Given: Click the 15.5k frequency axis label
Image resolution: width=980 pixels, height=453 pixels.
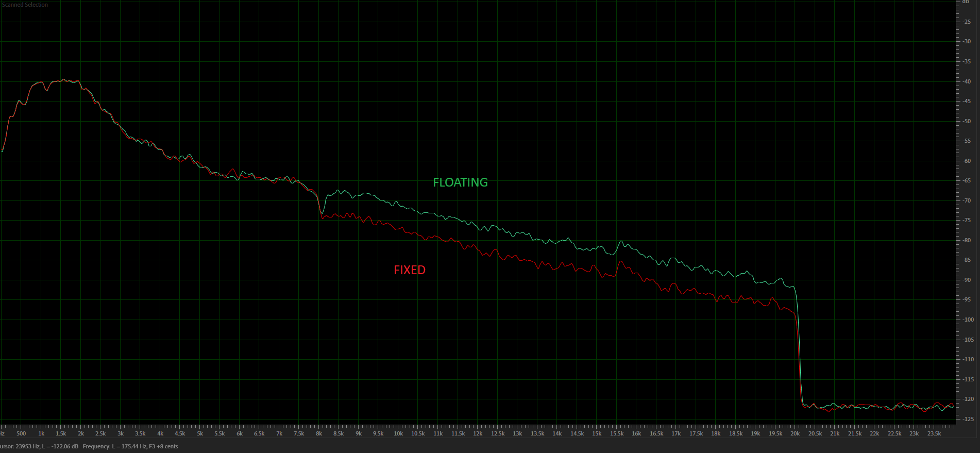Looking at the screenshot, I should [x=616, y=433].
